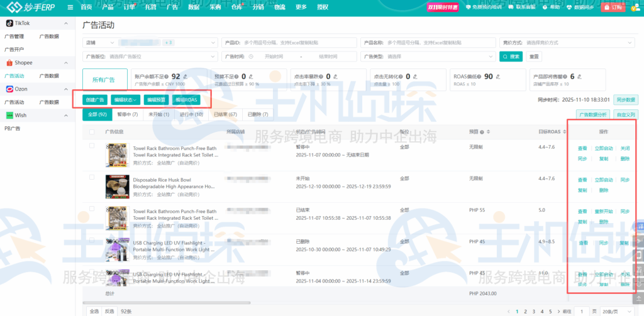Open the 广告版位 dropdown

[x=150, y=57]
